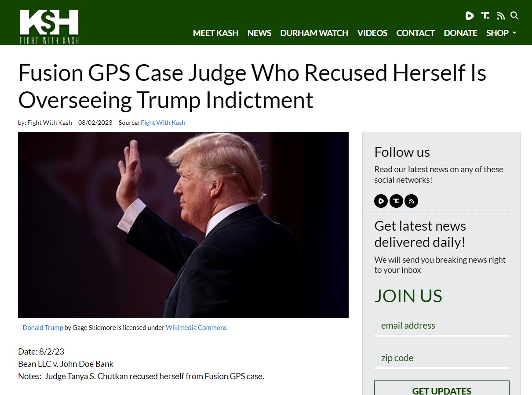Open the RSS circle icon under Follow us
The height and width of the screenshot is (395, 532).
[x=411, y=201]
